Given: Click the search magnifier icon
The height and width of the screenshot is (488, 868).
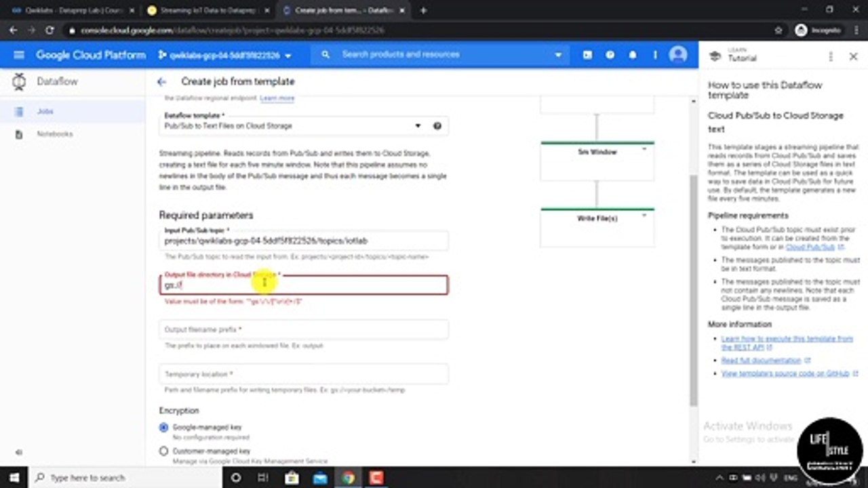Looking at the screenshot, I should pos(325,55).
